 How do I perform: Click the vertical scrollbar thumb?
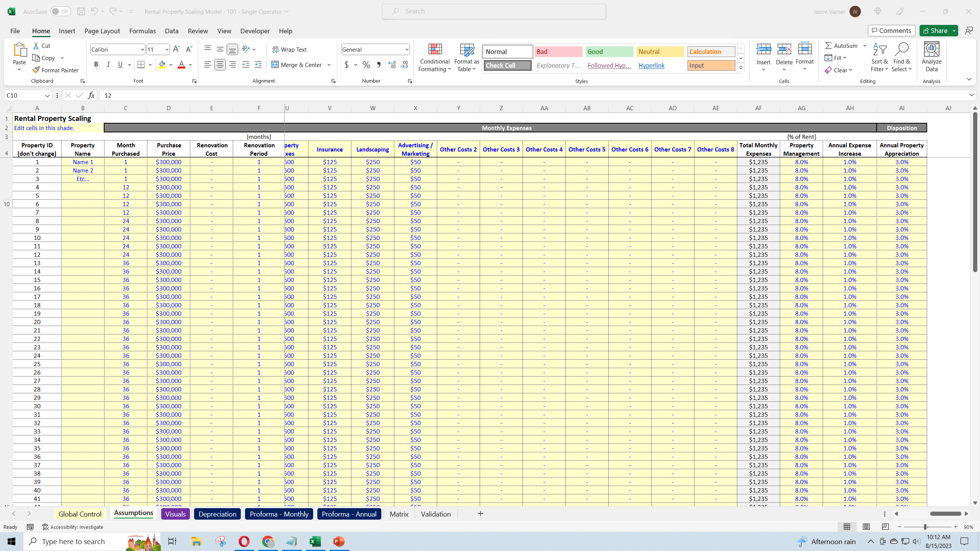[x=975, y=191]
